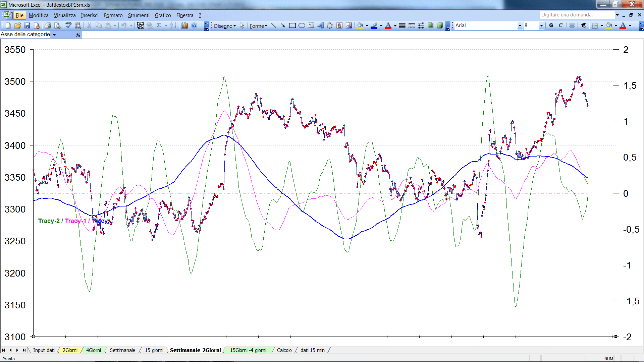Open the Chart Wizard icon
The width and height of the screenshot is (644, 362).
coord(185,25)
